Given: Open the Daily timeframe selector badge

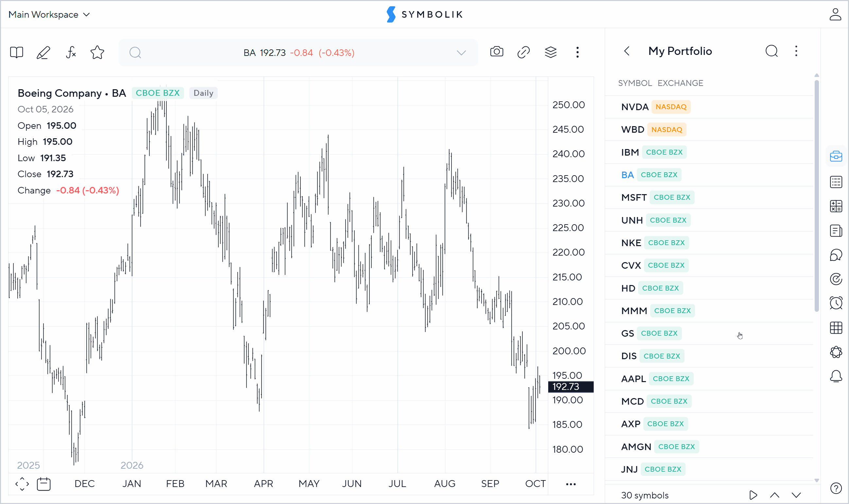Looking at the screenshot, I should coord(203,93).
